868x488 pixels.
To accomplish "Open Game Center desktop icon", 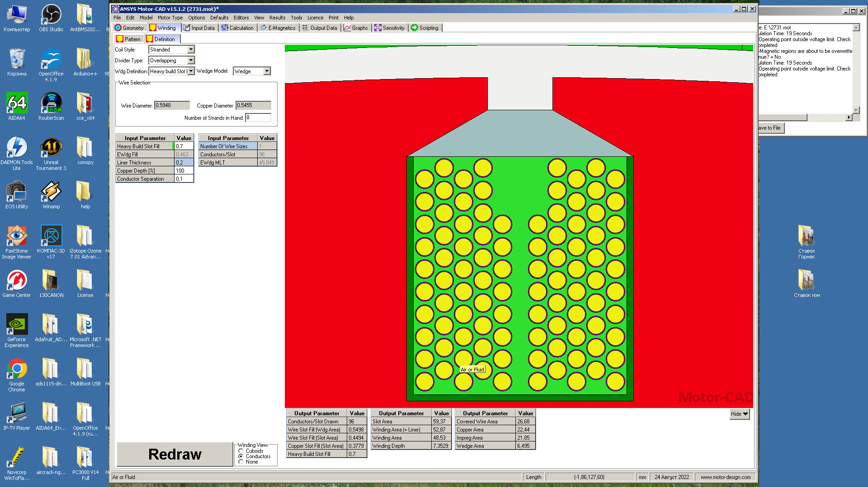I will [x=17, y=284].
